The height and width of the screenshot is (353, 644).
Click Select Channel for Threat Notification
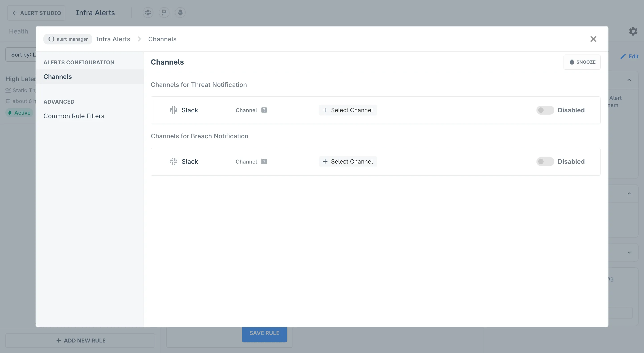click(348, 110)
